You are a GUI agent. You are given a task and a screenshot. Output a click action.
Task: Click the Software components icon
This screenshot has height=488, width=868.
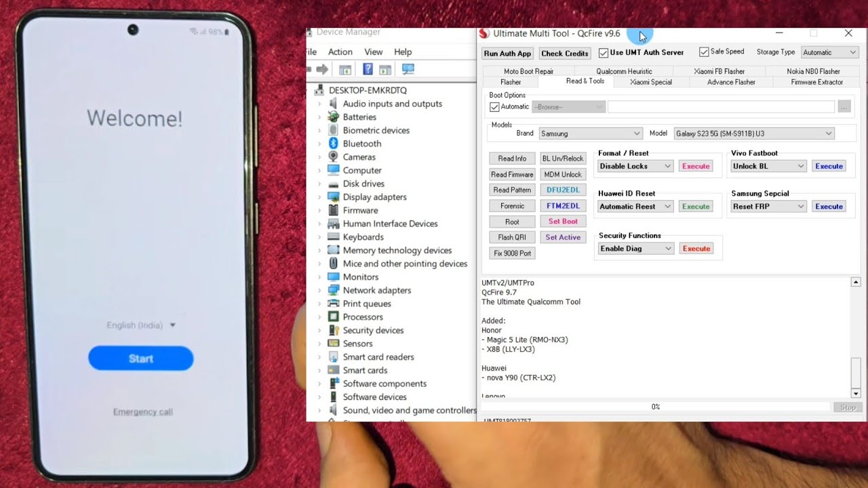pos(333,384)
